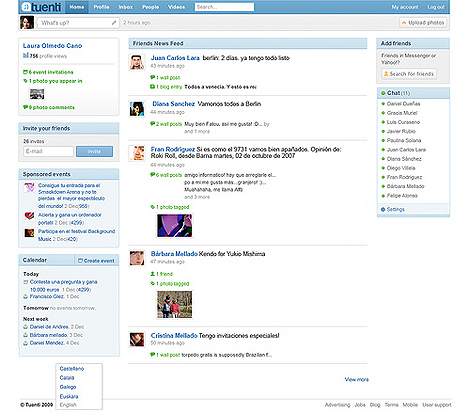Click Juan Carlos Lara's avatar in feed
Screen dimensions: 470x413
tap(137, 62)
